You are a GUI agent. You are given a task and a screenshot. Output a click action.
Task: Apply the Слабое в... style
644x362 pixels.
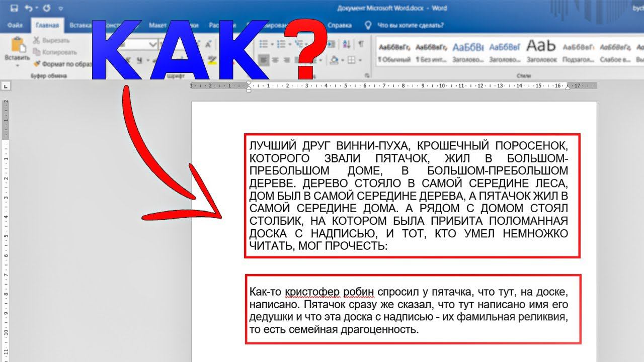tap(615, 52)
